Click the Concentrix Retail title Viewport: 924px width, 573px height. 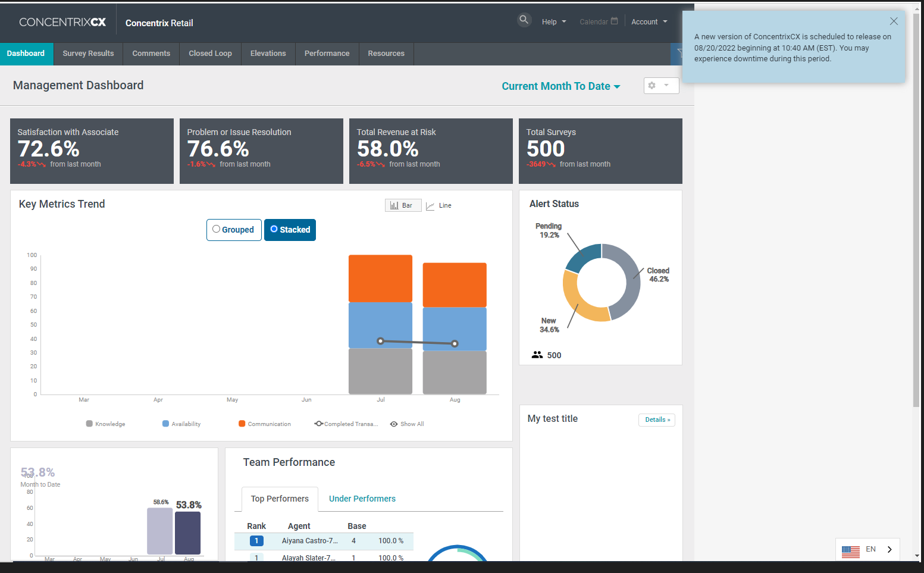click(x=159, y=23)
